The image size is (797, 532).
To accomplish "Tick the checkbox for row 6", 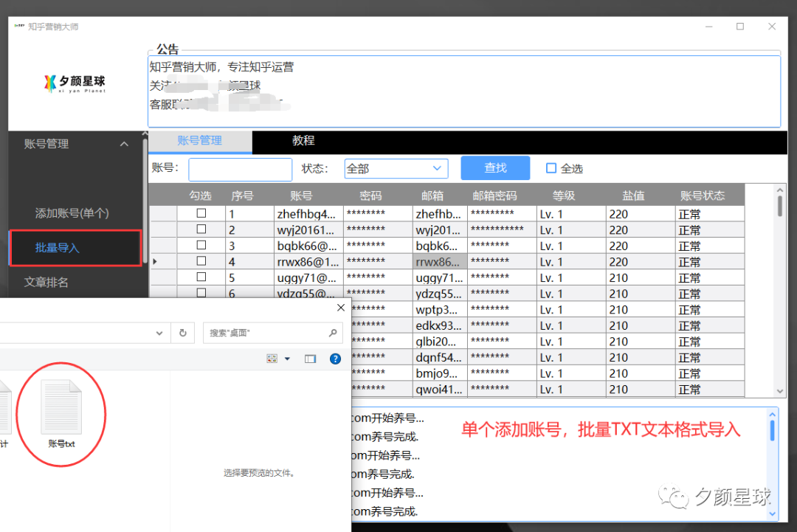I will pyautogui.click(x=201, y=293).
